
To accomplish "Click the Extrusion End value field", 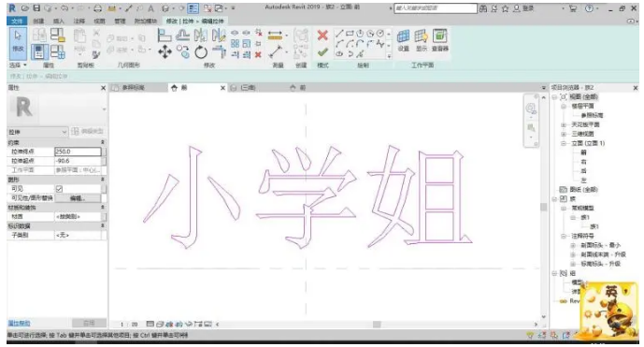I will pos(78,152).
